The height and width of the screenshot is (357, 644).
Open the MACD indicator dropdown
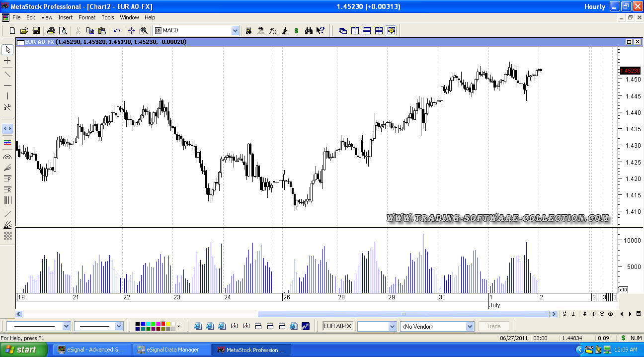(235, 31)
